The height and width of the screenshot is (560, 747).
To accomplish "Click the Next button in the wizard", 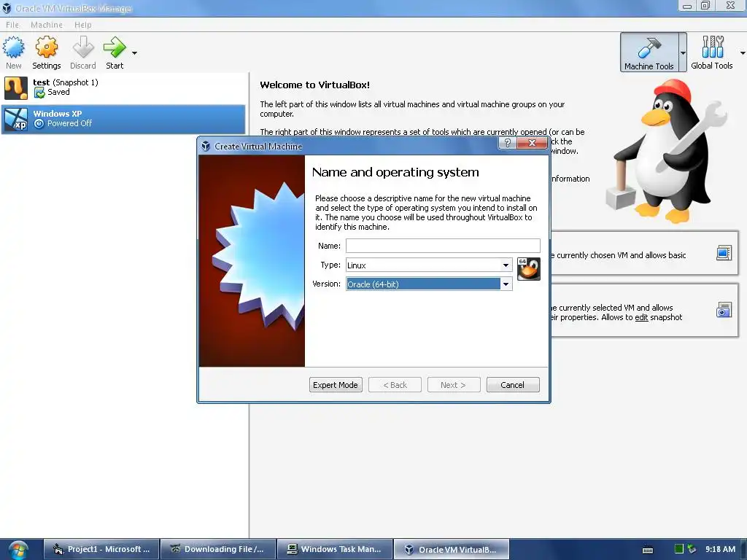I will point(454,385).
